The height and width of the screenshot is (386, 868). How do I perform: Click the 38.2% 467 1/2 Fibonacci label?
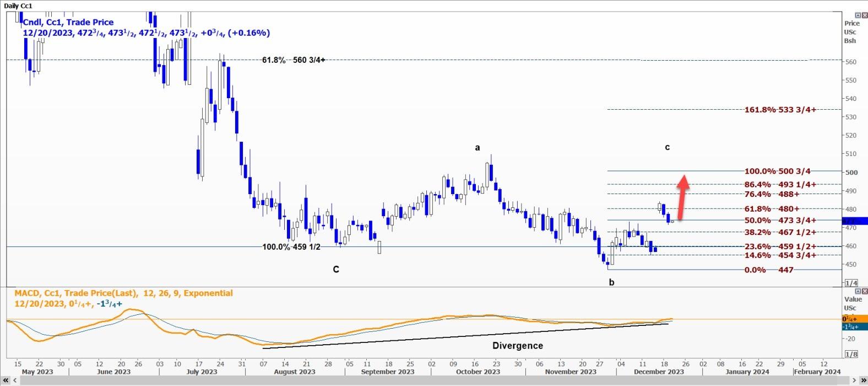click(780, 232)
